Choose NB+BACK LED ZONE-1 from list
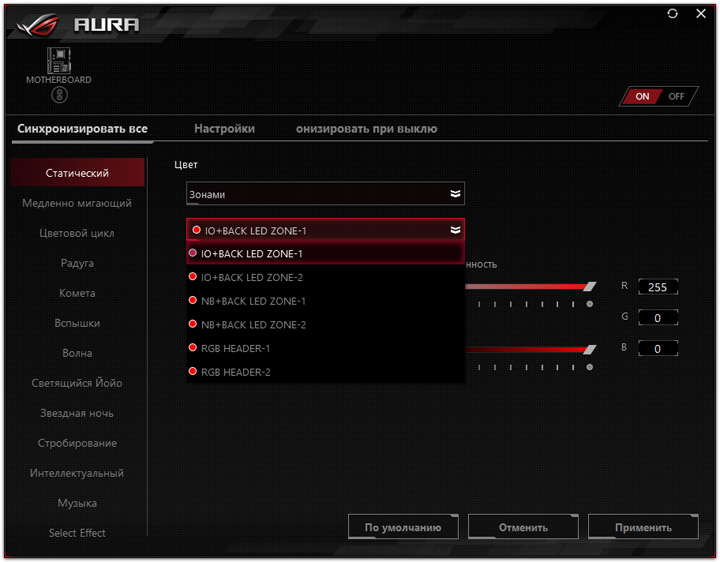 pyautogui.click(x=325, y=301)
